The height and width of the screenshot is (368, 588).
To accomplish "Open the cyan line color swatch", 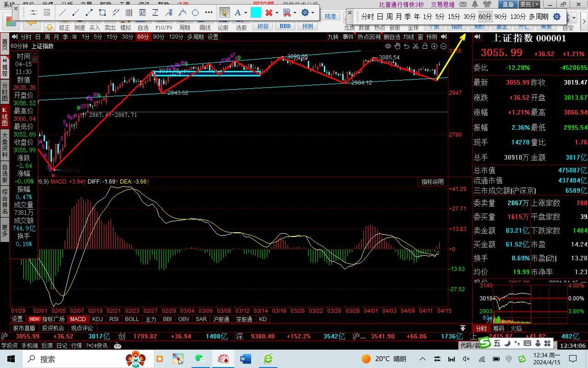I will (x=255, y=13).
